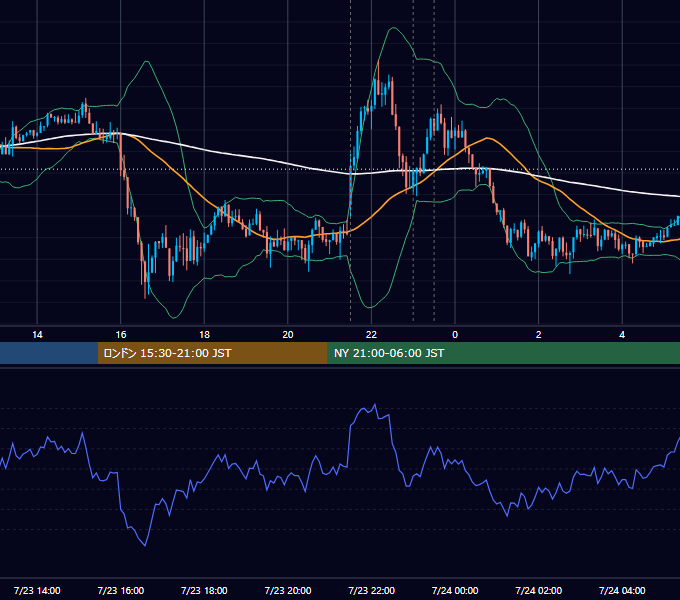Click the upper time axis label 18
680x600 pixels.
click(x=204, y=335)
